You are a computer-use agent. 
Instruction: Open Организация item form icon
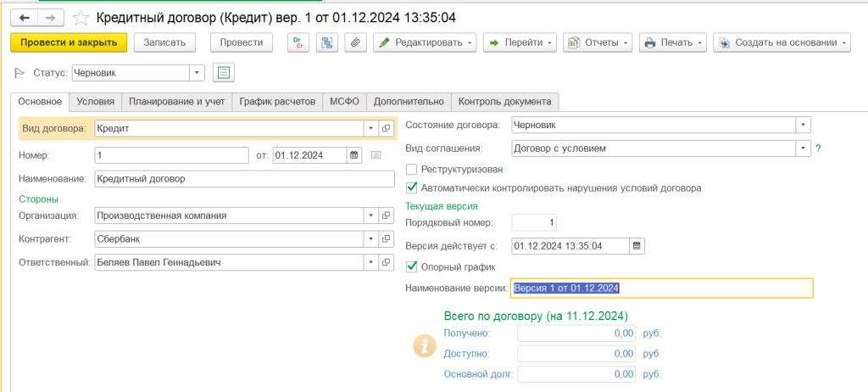(x=386, y=216)
